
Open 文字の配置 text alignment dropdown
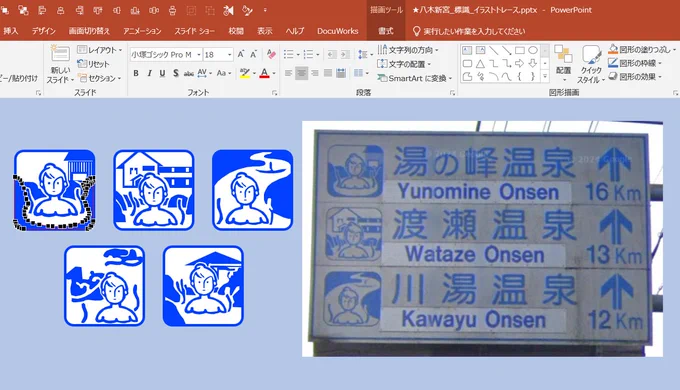[x=404, y=64]
